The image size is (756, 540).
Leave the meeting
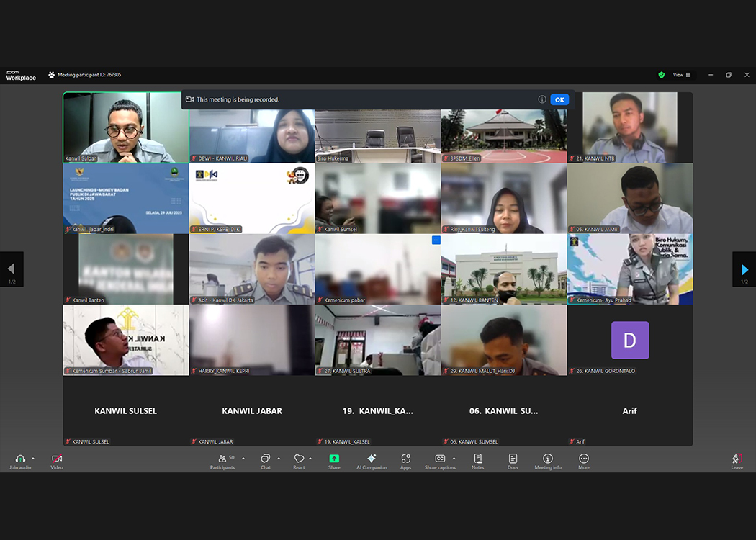tap(737, 460)
